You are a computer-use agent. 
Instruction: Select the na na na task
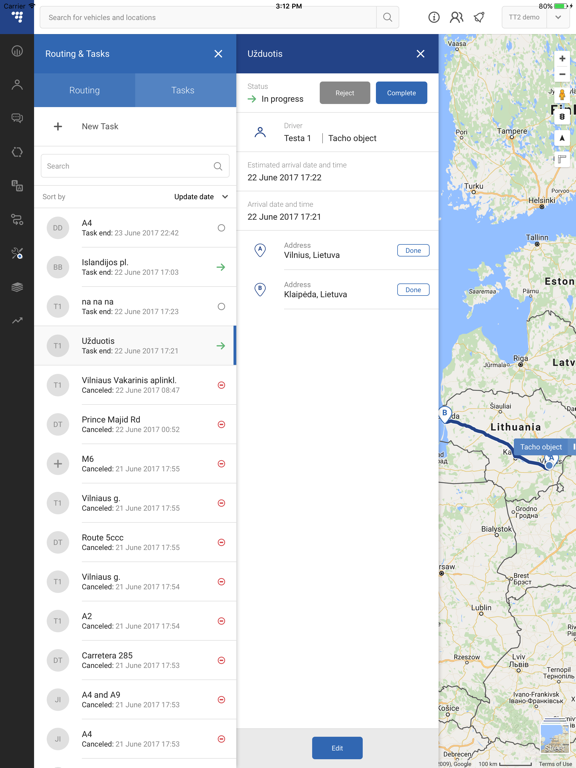tap(135, 307)
